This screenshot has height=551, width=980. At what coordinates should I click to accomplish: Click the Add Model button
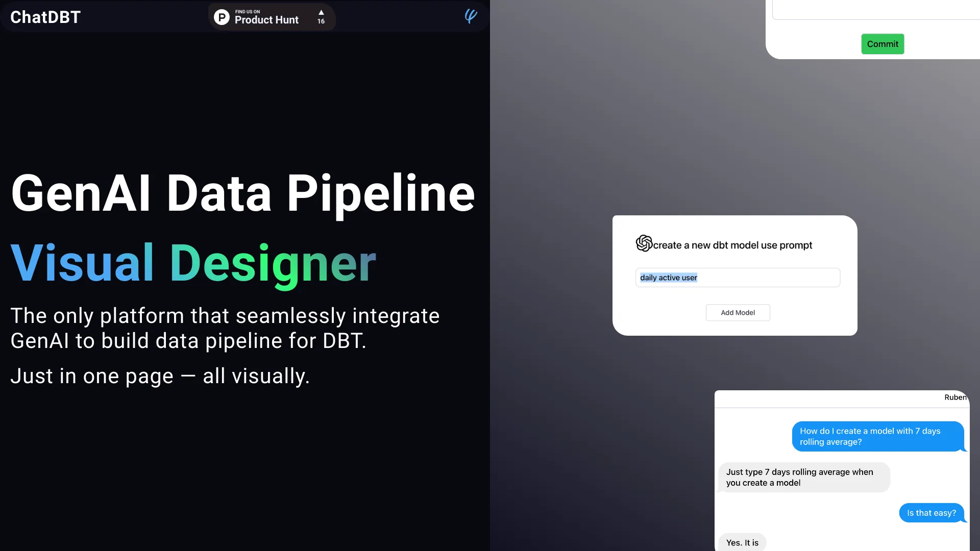[x=738, y=312]
